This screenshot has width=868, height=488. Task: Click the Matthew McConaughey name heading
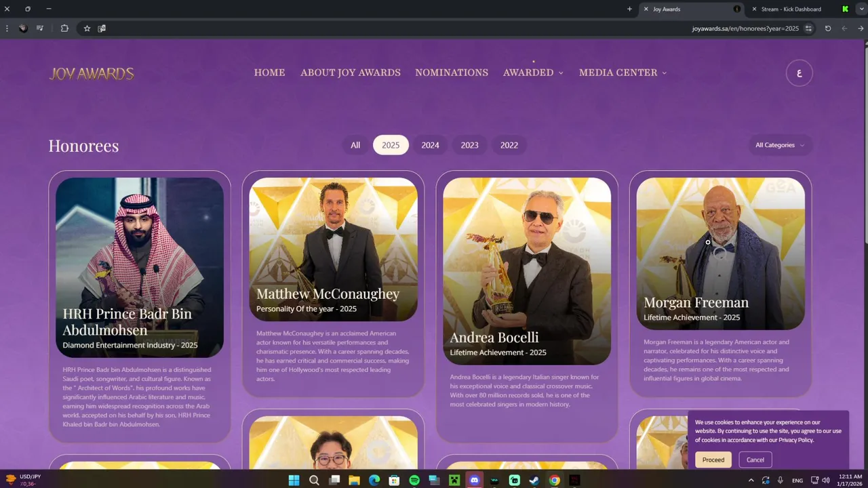[x=328, y=294]
